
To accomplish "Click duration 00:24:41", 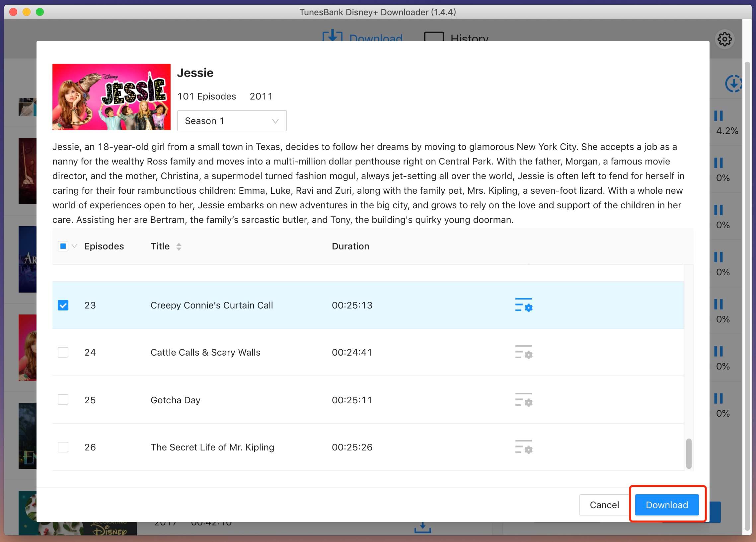I will (x=352, y=352).
